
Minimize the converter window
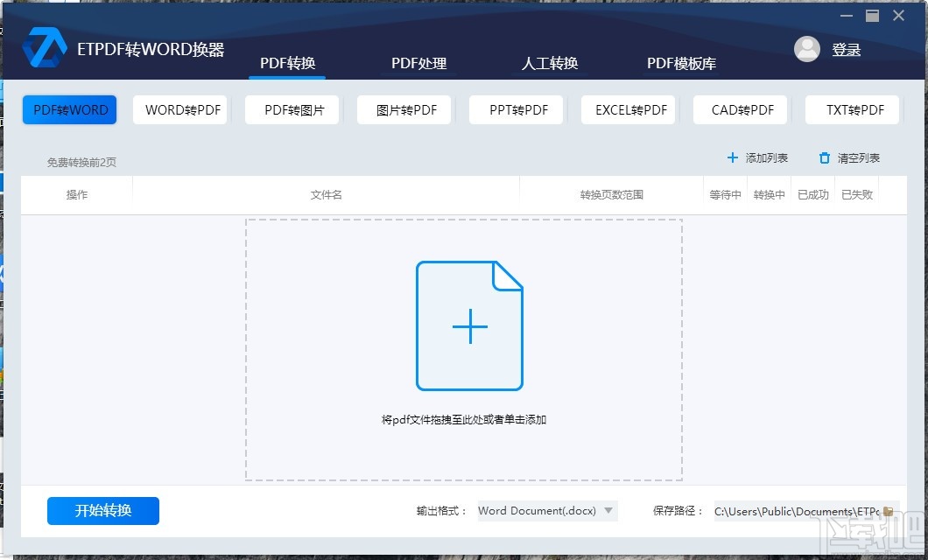[x=847, y=16]
